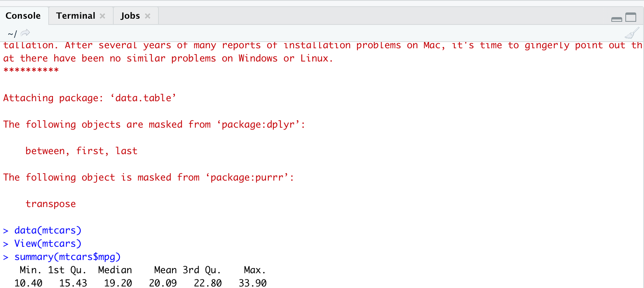Open the Jobs tab
Screen dimensions: 644x288
[x=130, y=16]
